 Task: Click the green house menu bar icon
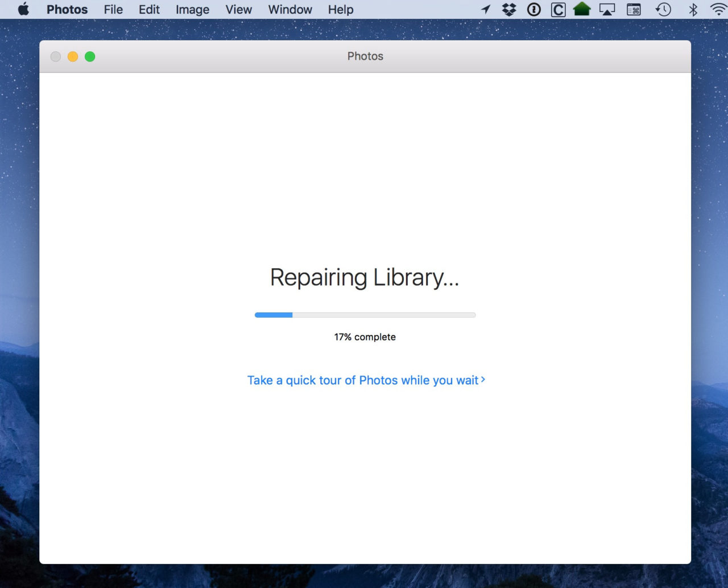click(x=582, y=9)
